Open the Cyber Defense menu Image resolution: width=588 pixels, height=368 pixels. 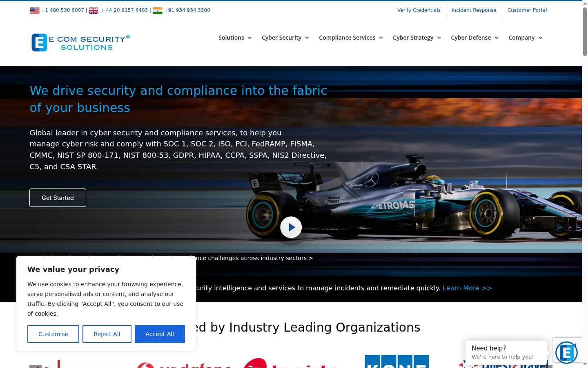(471, 38)
